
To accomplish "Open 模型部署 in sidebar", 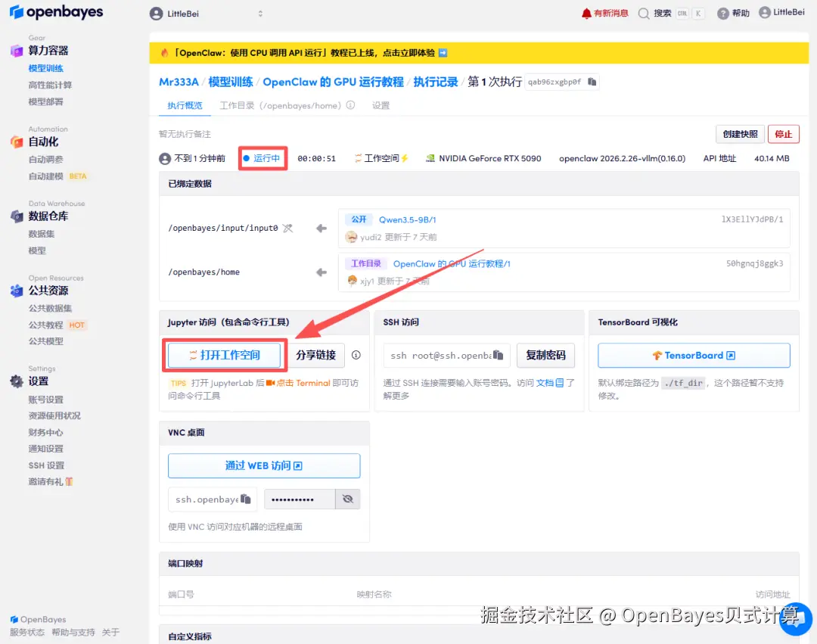I will [x=46, y=101].
